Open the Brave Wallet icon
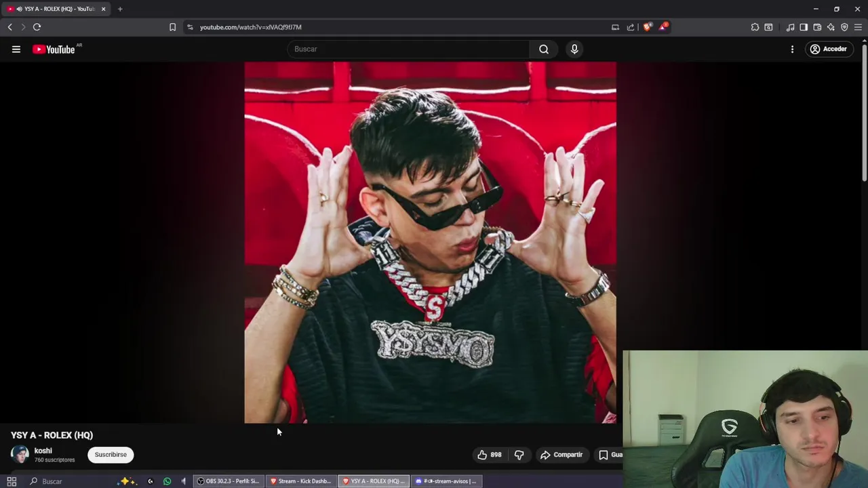Viewport: 868px width, 488px height. point(817,27)
